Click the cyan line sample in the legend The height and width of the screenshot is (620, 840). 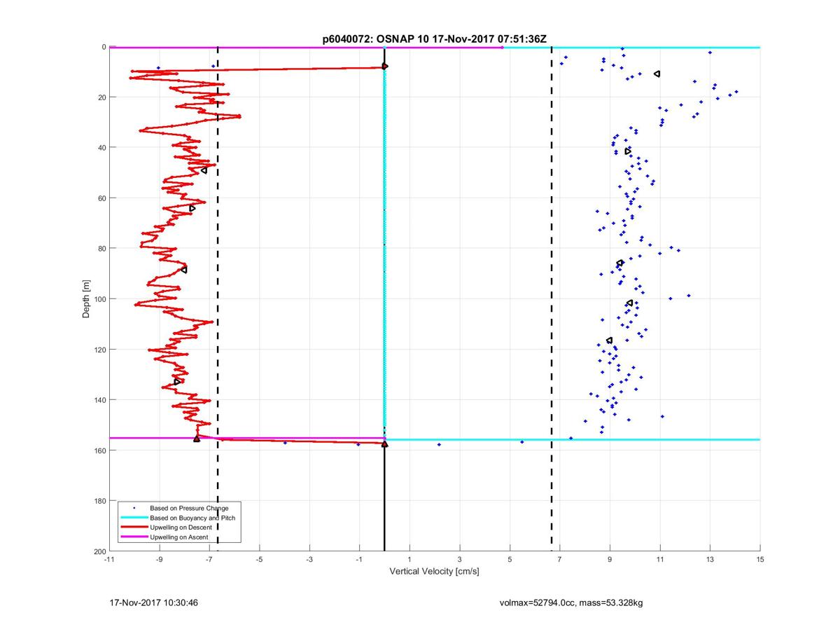(x=134, y=518)
